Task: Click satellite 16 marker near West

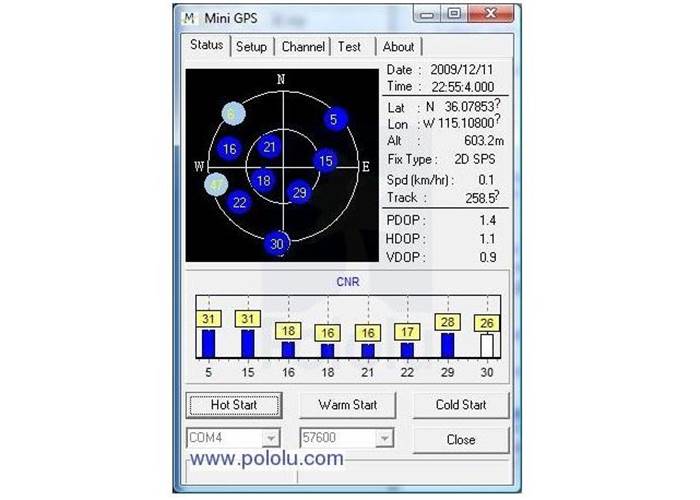Action: click(x=229, y=149)
